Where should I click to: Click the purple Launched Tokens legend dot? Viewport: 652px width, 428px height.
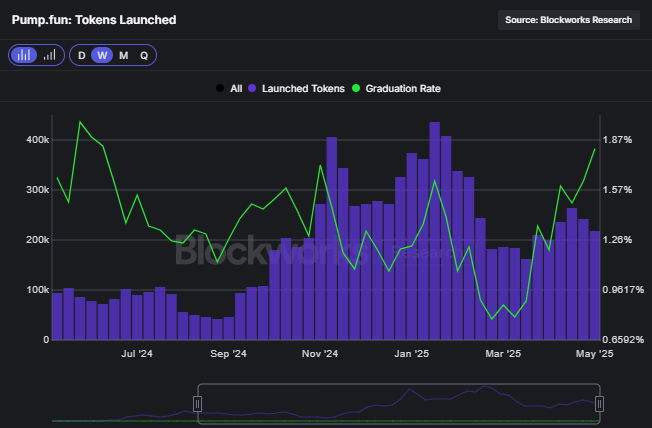click(x=253, y=88)
